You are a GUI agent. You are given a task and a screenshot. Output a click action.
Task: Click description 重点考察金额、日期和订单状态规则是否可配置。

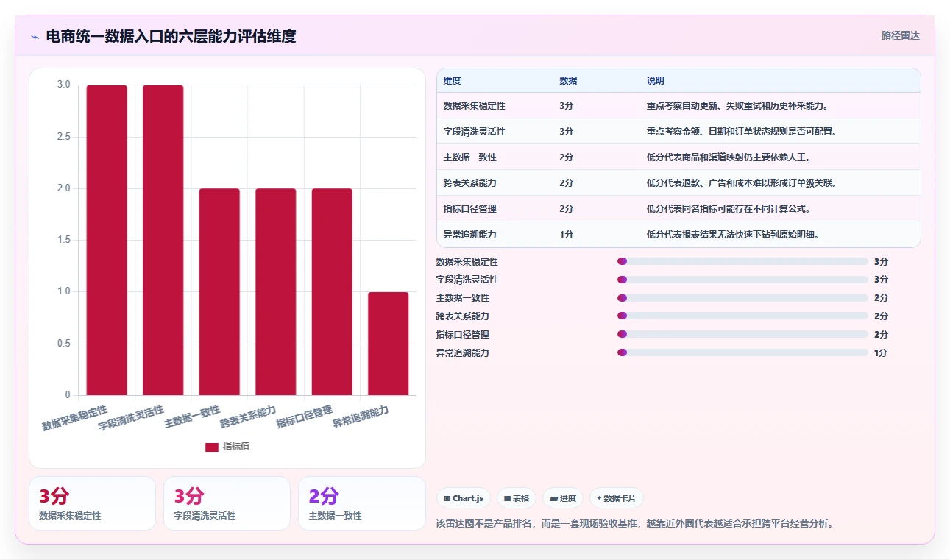click(742, 131)
